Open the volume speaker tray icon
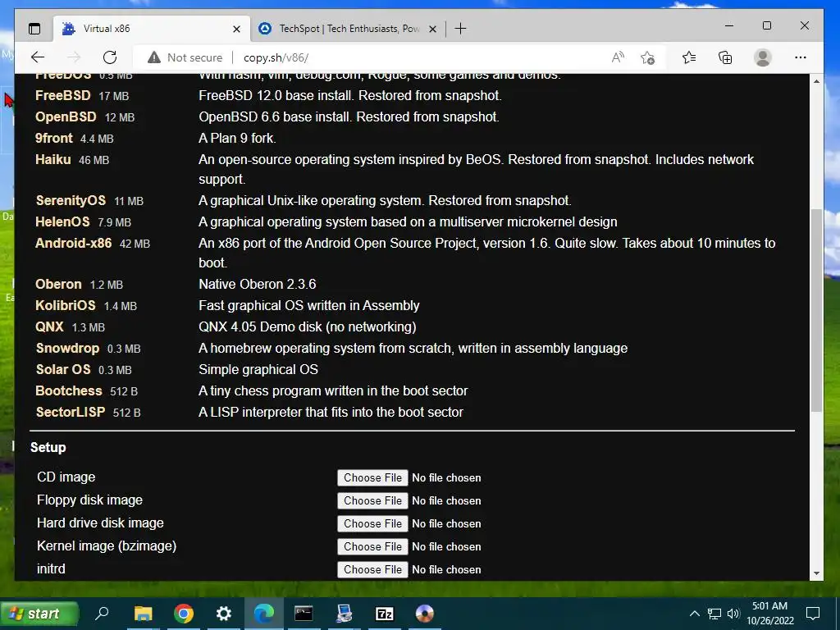Viewport: 840px width, 630px height. (733, 614)
